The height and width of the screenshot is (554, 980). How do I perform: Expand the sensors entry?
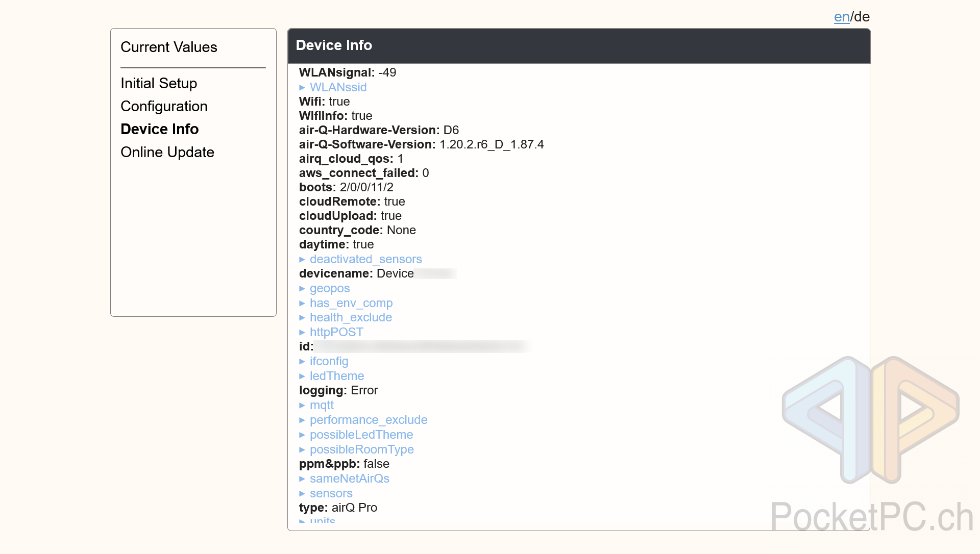tap(326, 493)
